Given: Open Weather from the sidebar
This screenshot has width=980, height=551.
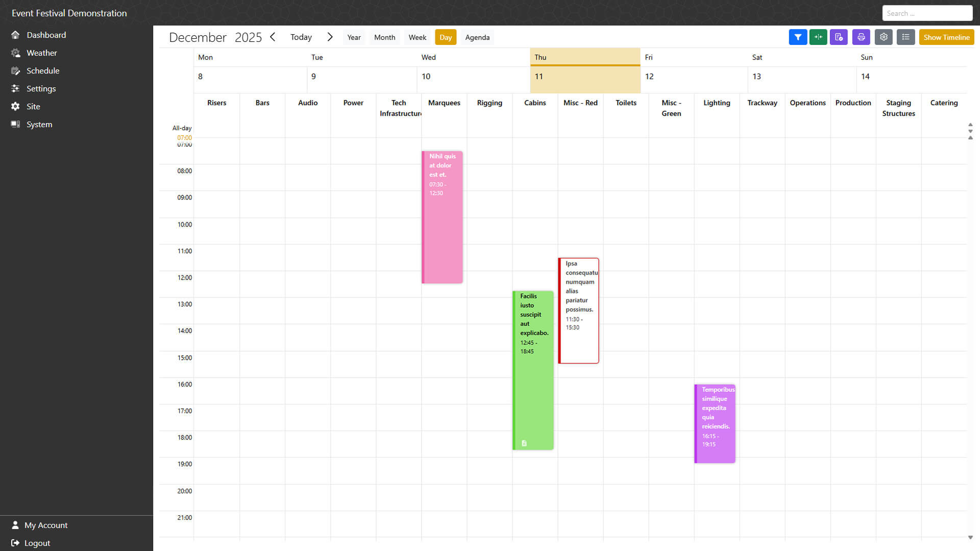Looking at the screenshot, I should (x=41, y=53).
